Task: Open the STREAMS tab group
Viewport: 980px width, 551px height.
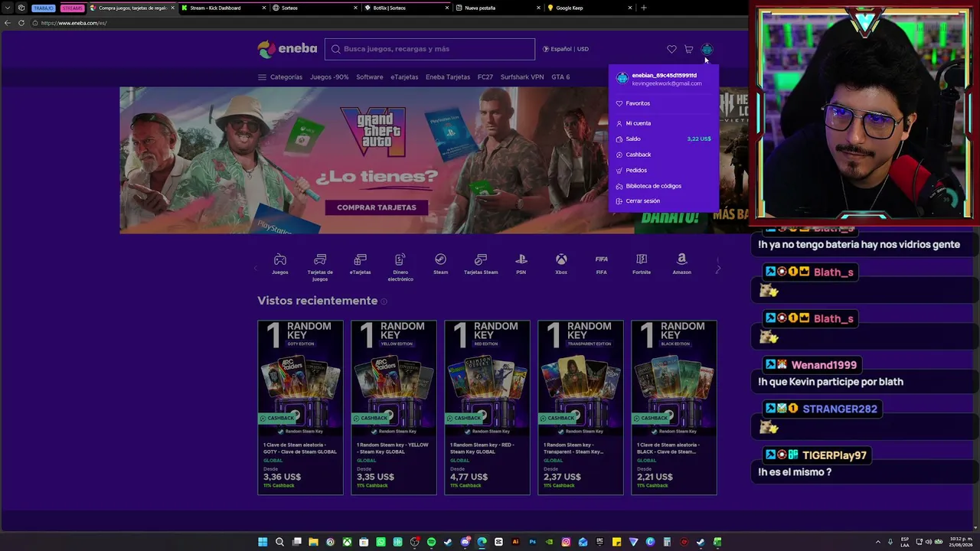Action: click(x=72, y=8)
